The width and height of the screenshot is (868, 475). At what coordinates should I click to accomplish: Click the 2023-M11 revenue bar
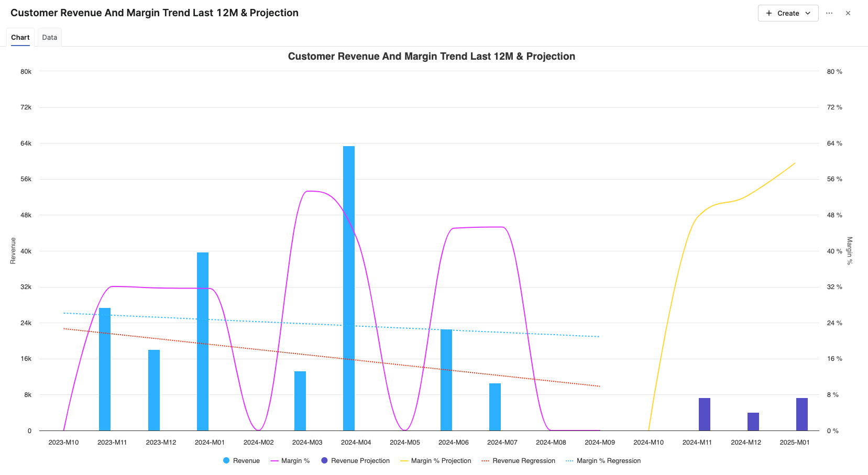(x=105, y=369)
